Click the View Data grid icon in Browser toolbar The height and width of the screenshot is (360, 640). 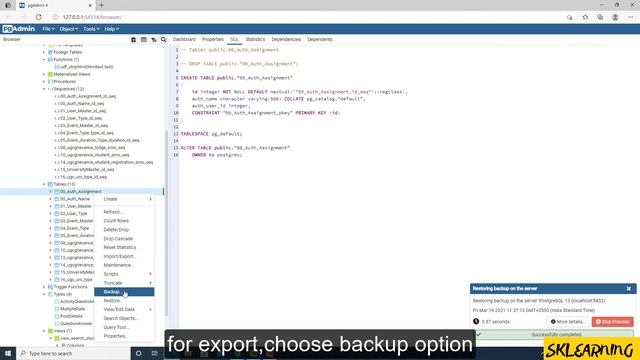click(x=144, y=40)
